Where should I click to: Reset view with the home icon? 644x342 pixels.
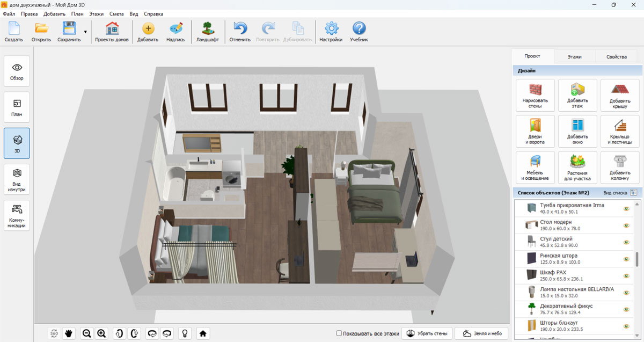pyautogui.click(x=203, y=333)
